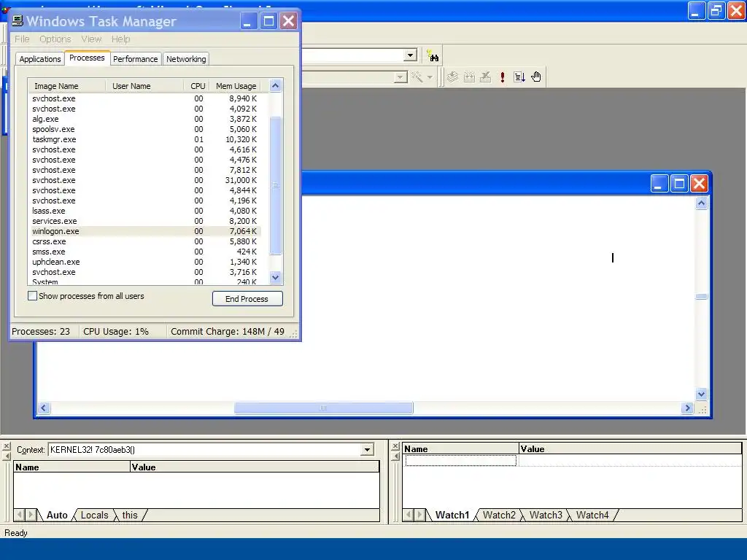Viewport: 747px width, 560px height.
Task: Switch to the Watch4 tab
Action: [592, 515]
